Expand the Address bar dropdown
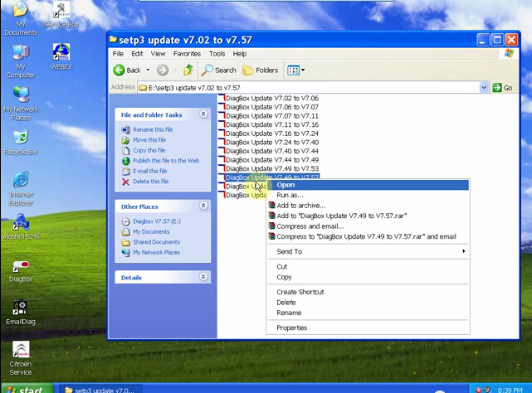Viewport: 532px width, 393px height. pyautogui.click(x=484, y=88)
